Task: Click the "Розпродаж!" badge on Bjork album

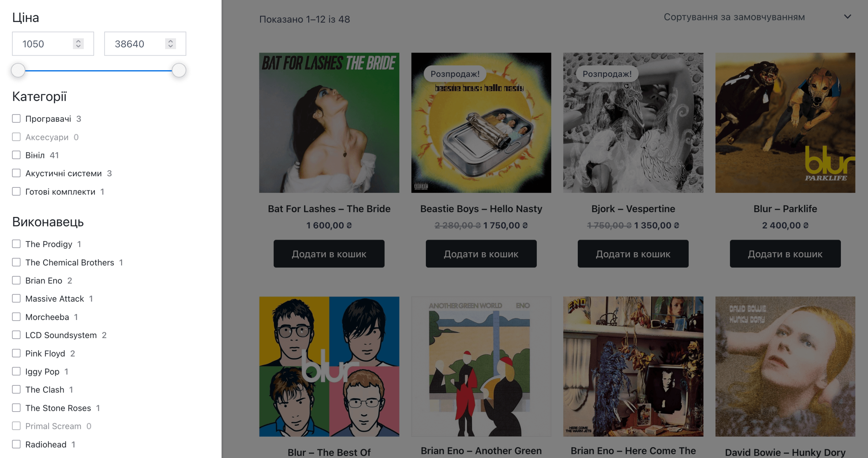Action: [x=607, y=74]
